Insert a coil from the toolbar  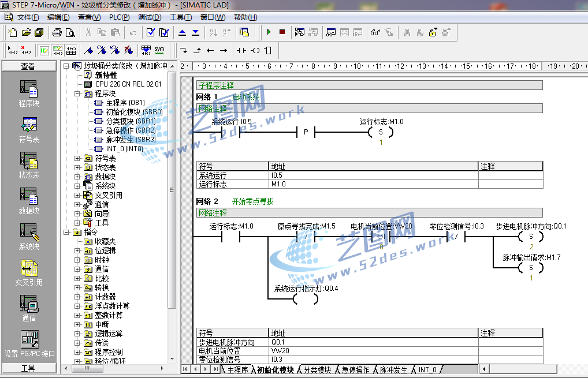tap(255, 50)
